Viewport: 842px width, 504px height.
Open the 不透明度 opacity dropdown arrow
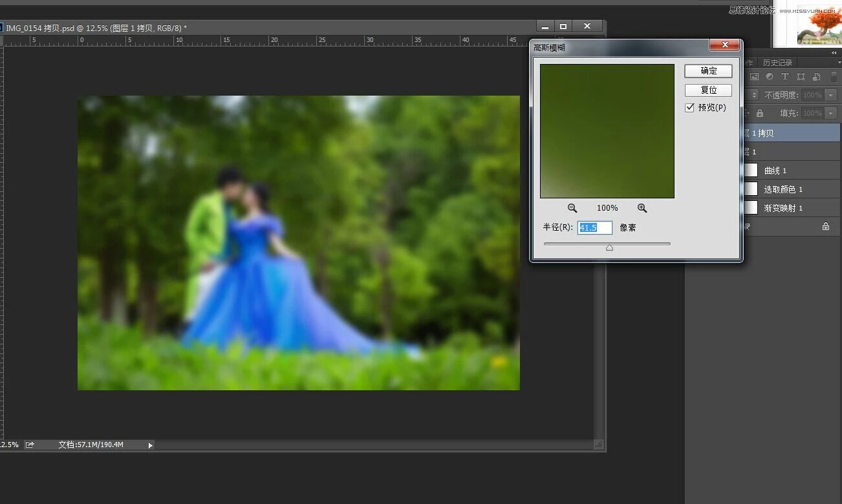coord(831,95)
